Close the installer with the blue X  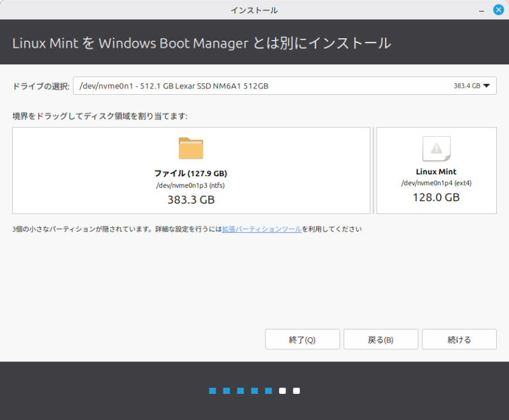tap(498, 10)
